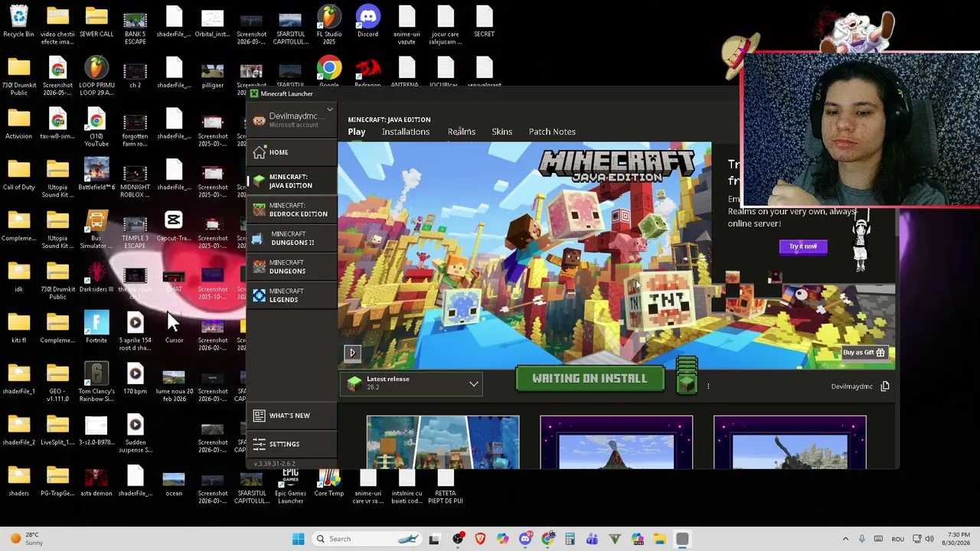Open the Recycle Bin on the desktop
This screenshot has width=980, height=551.
pos(19,21)
